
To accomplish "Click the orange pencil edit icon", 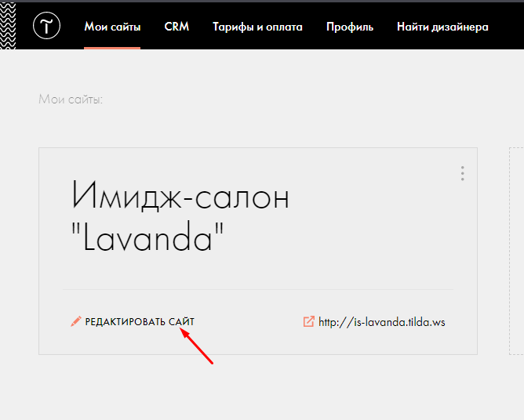I will point(76,321).
